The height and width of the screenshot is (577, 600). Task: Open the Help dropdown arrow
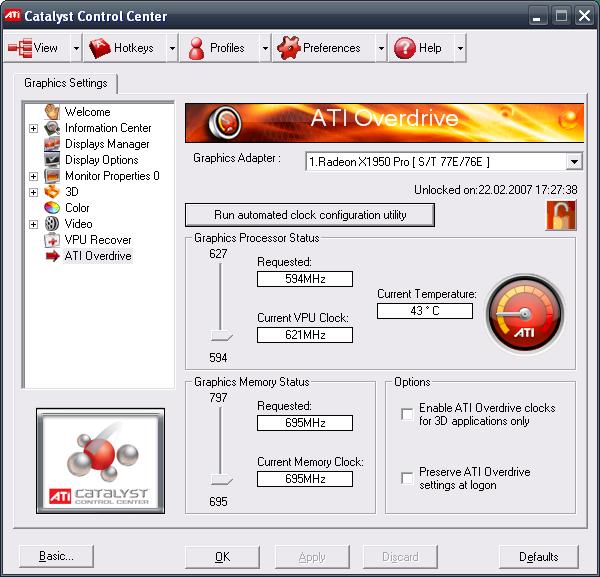click(460, 48)
